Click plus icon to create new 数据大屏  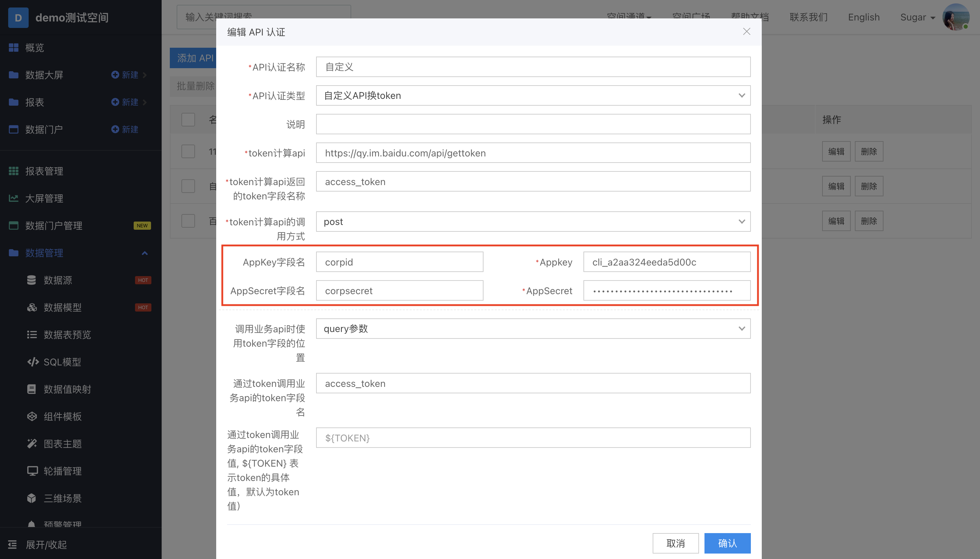click(x=115, y=75)
